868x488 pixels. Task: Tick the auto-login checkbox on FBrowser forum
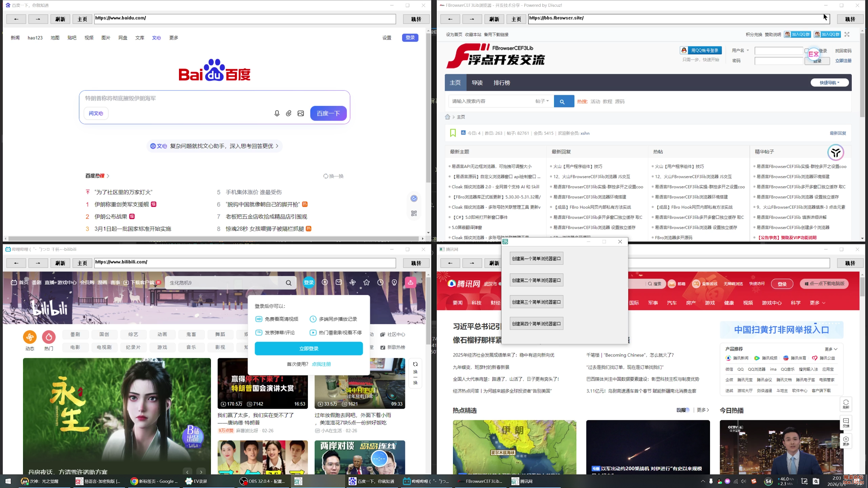[x=807, y=51]
